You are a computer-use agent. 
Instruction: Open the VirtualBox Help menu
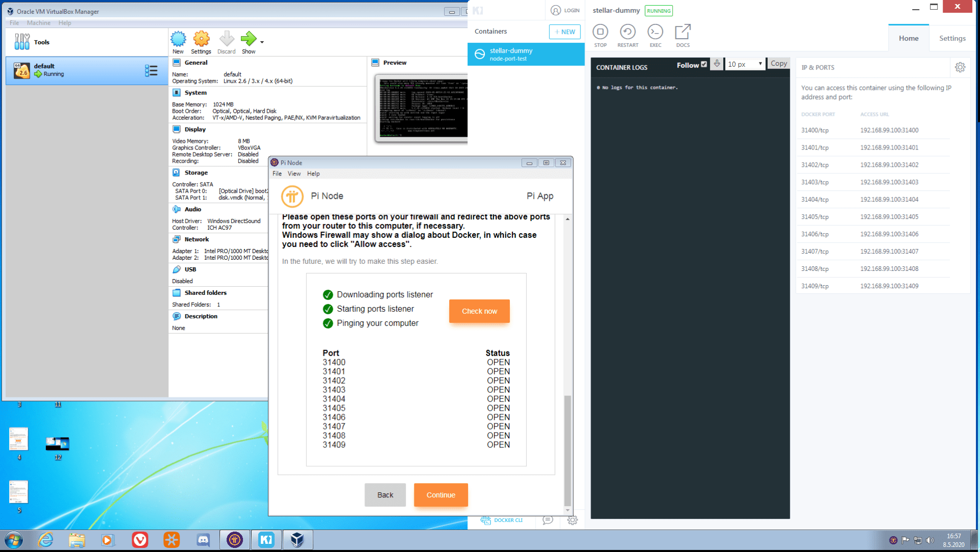pyautogui.click(x=65, y=23)
